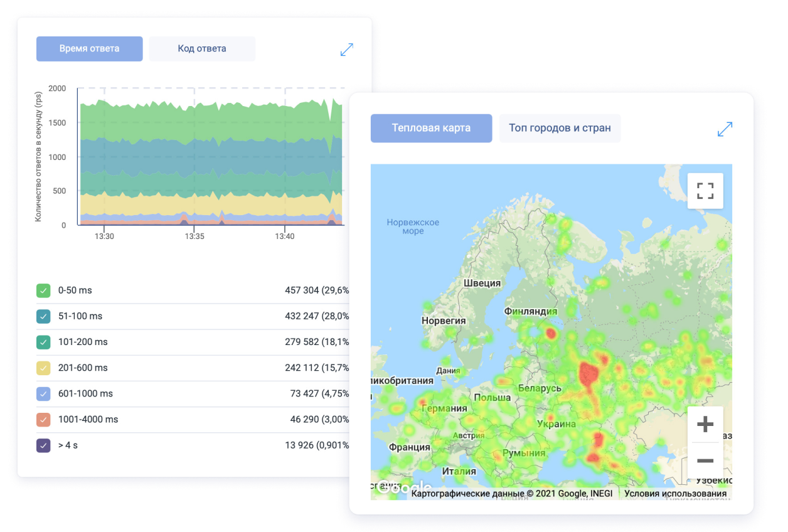The image size is (788, 532).
Task: Switch to Время ответа tab
Action: tap(89, 49)
